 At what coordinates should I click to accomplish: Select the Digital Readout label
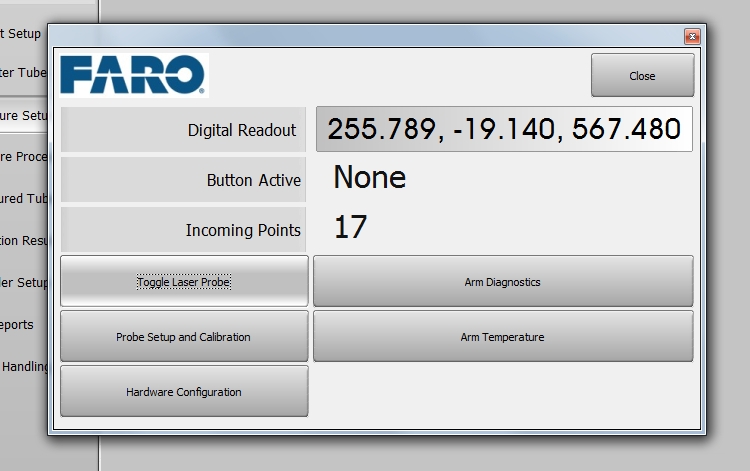coord(184,130)
